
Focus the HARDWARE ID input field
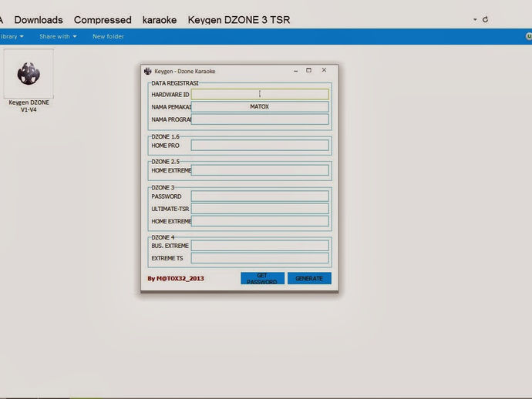coord(260,94)
